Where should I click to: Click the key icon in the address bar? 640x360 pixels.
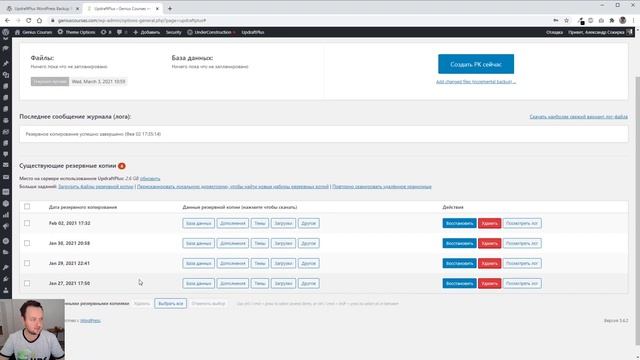(556, 20)
